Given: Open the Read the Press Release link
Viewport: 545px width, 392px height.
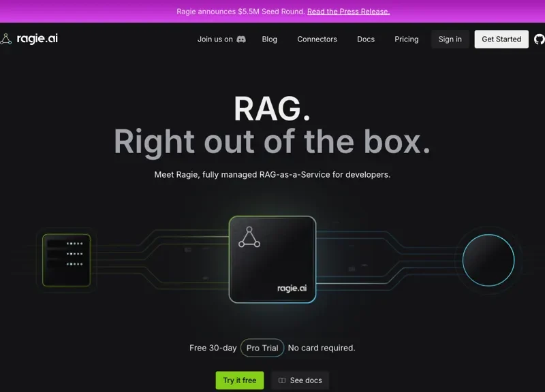Looking at the screenshot, I should pos(349,11).
